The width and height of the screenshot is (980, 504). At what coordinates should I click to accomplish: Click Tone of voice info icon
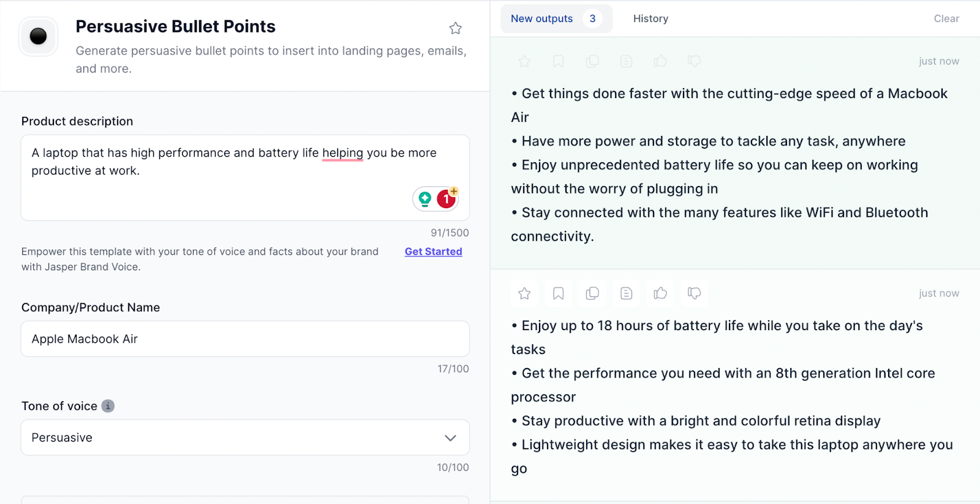(x=108, y=406)
